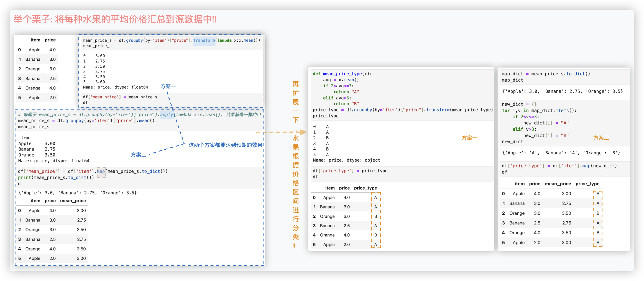
Task: Click the mean_price header in the bottom-left table
Action: click(73, 201)
